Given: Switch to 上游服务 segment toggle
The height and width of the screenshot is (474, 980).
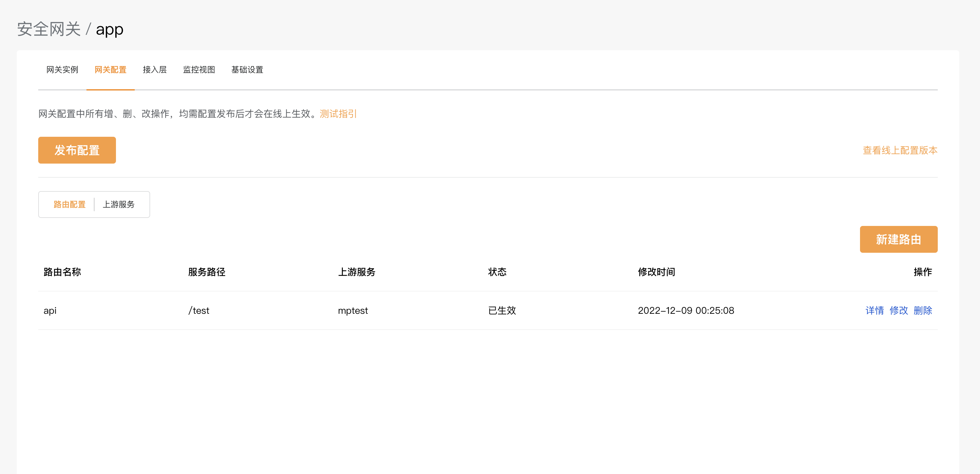Looking at the screenshot, I should pos(119,204).
